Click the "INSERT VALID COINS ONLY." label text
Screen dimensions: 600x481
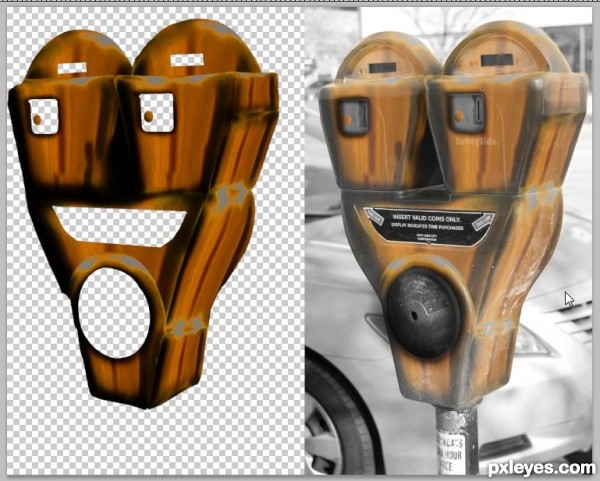[x=426, y=218]
